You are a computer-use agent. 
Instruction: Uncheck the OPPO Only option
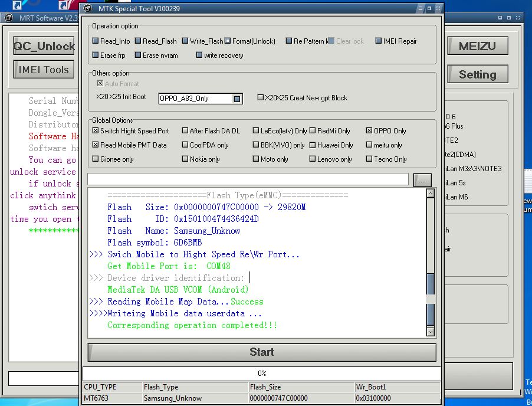click(x=369, y=130)
